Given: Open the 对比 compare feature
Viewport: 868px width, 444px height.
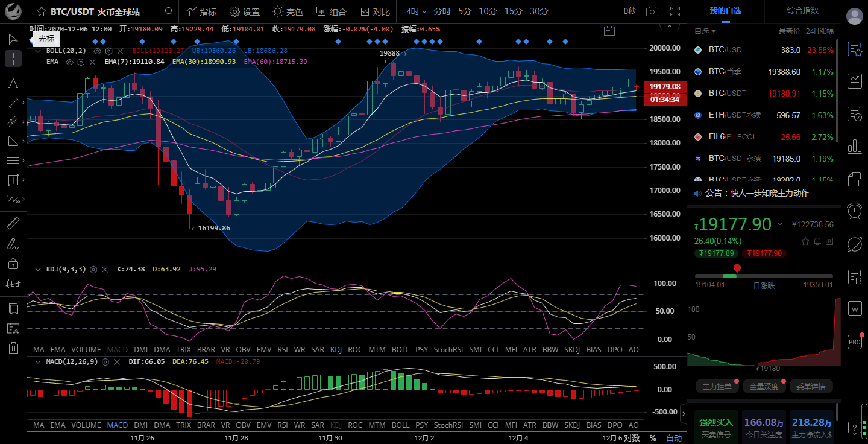Looking at the screenshot, I should [375, 11].
